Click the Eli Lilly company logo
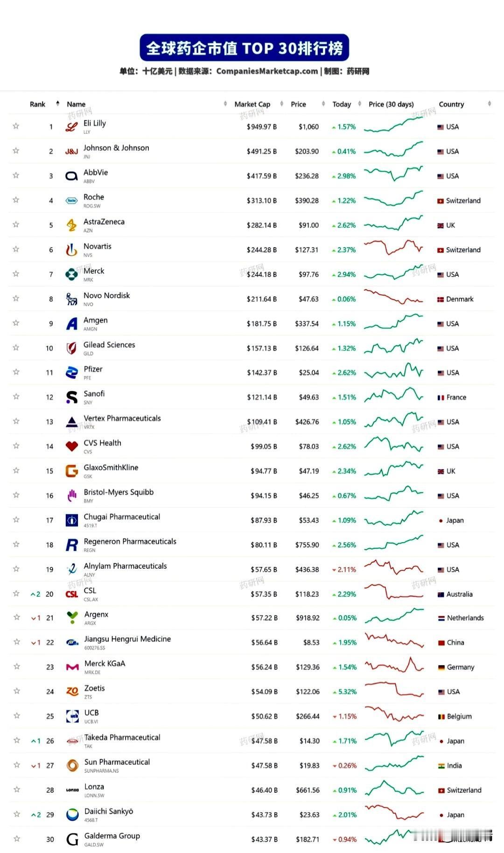This screenshot has height=853, width=504. coord(71,126)
